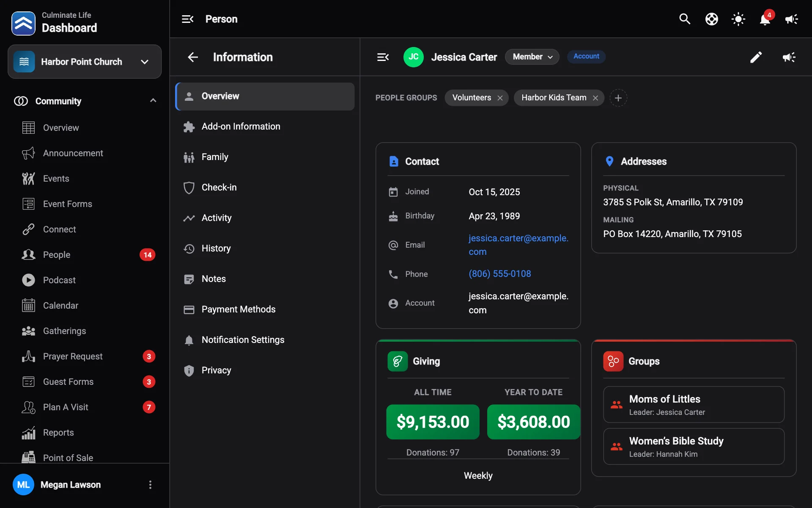Collapse main sidebar via menu icon beside Person

188,19
